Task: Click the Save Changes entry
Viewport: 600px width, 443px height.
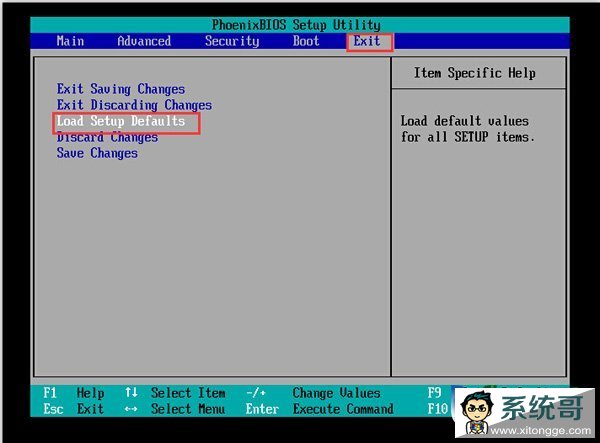Action: (97, 153)
